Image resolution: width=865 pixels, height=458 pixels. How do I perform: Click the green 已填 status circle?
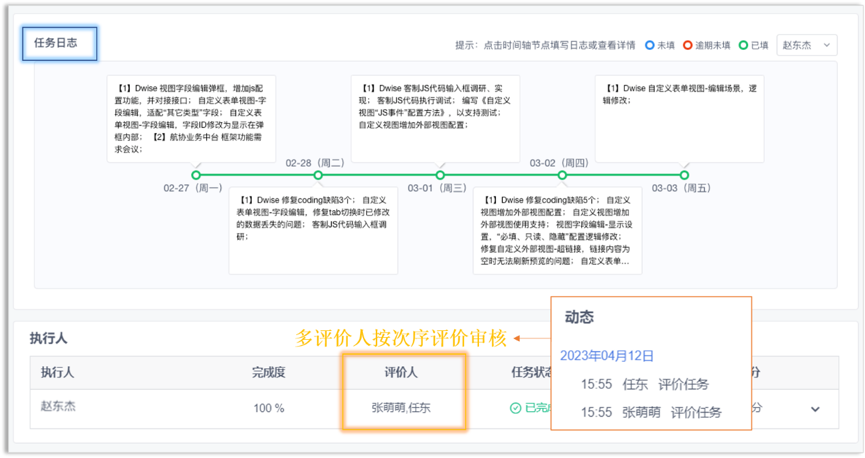[744, 45]
